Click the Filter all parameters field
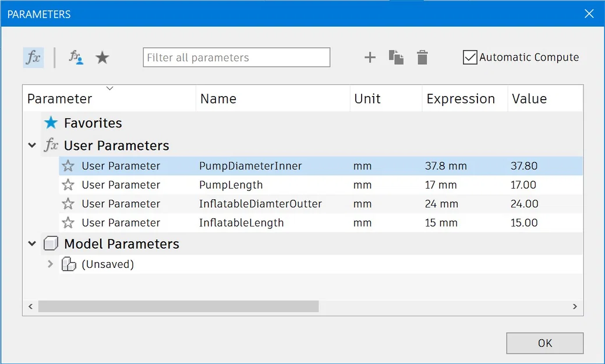The image size is (605, 364). coord(236,58)
